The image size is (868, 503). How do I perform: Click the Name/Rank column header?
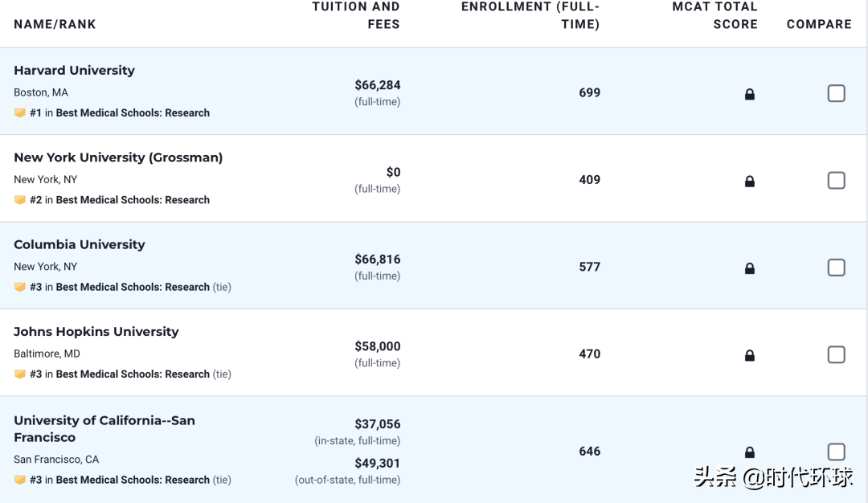tap(55, 24)
